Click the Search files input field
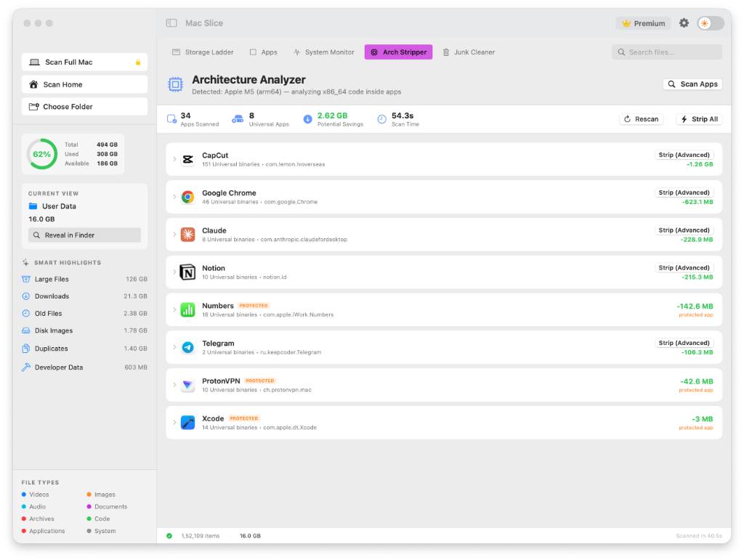This screenshot has height=560, width=744. (x=667, y=52)
